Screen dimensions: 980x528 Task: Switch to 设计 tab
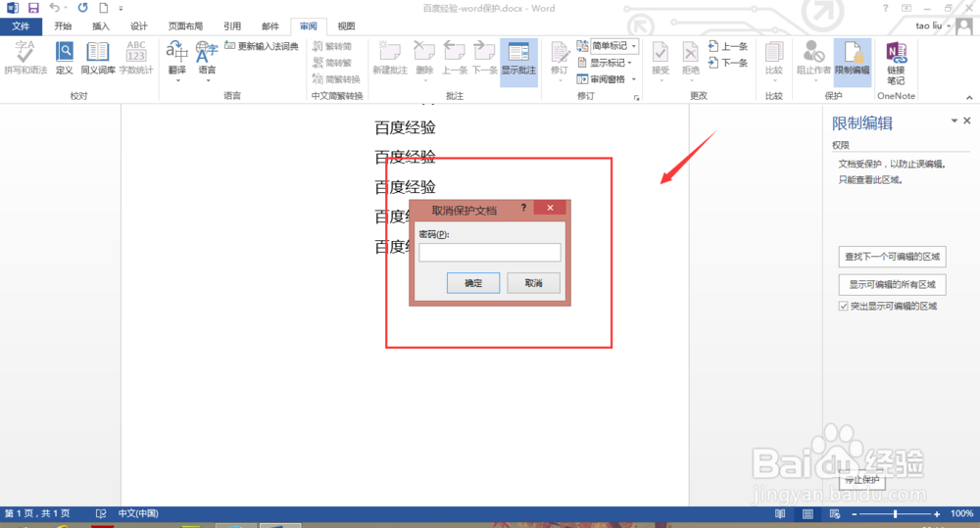pos(139,26)
